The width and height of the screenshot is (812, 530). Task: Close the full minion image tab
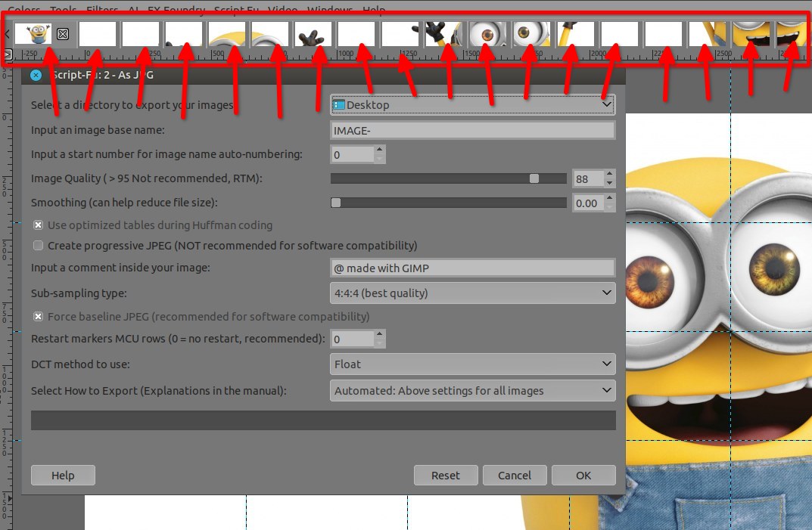[x=63, y=34]
